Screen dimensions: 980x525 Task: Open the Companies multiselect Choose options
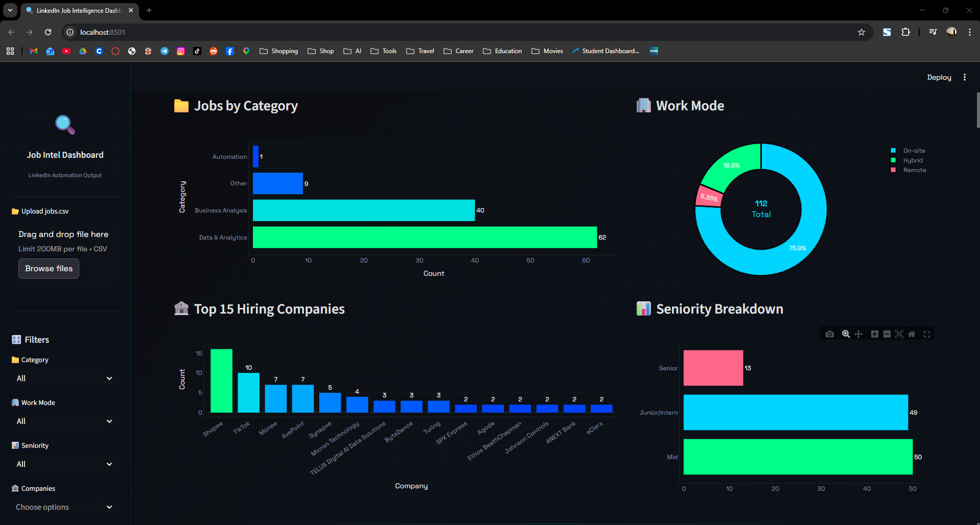tap(65, 507)
